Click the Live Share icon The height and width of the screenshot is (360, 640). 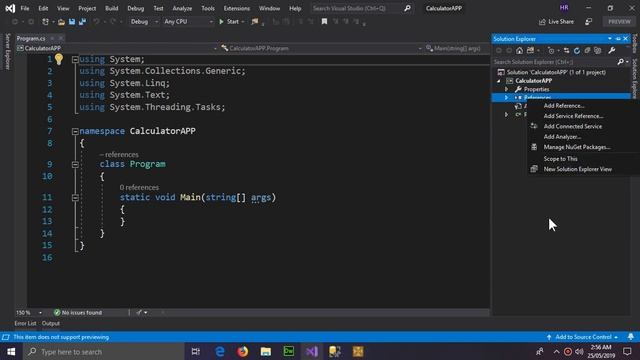pos(542,22)
